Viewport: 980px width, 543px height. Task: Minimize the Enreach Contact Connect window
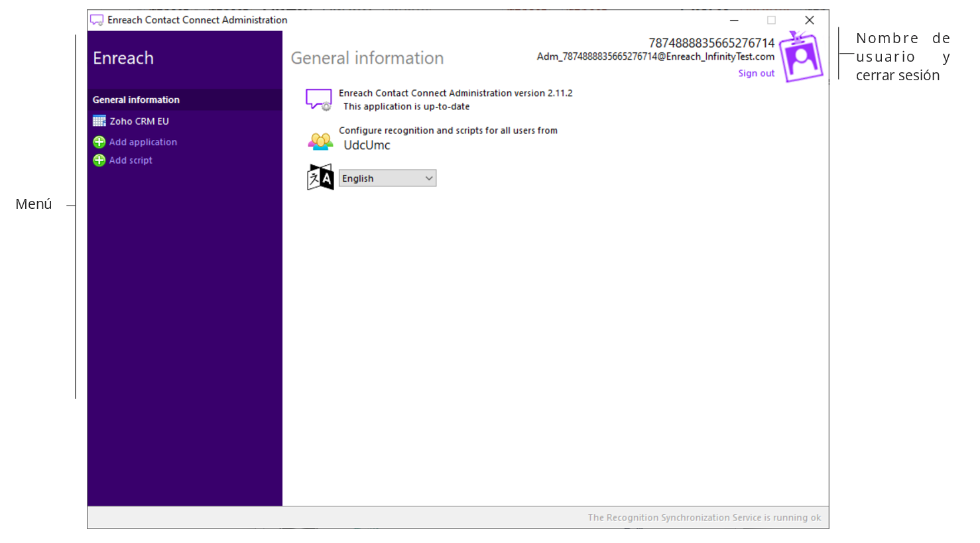click(734, 20)
